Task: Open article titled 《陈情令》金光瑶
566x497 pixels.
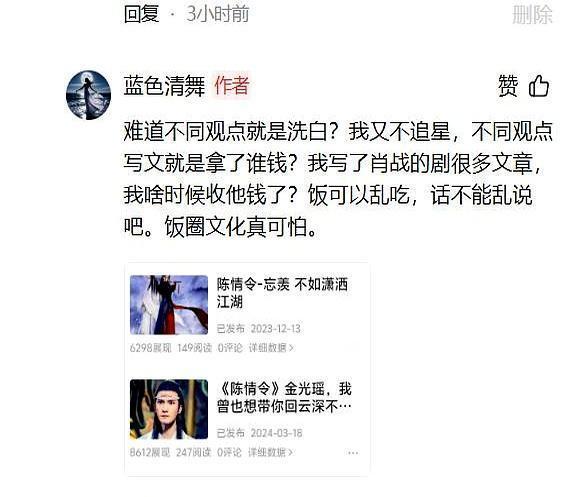Action: pos(284,398)
